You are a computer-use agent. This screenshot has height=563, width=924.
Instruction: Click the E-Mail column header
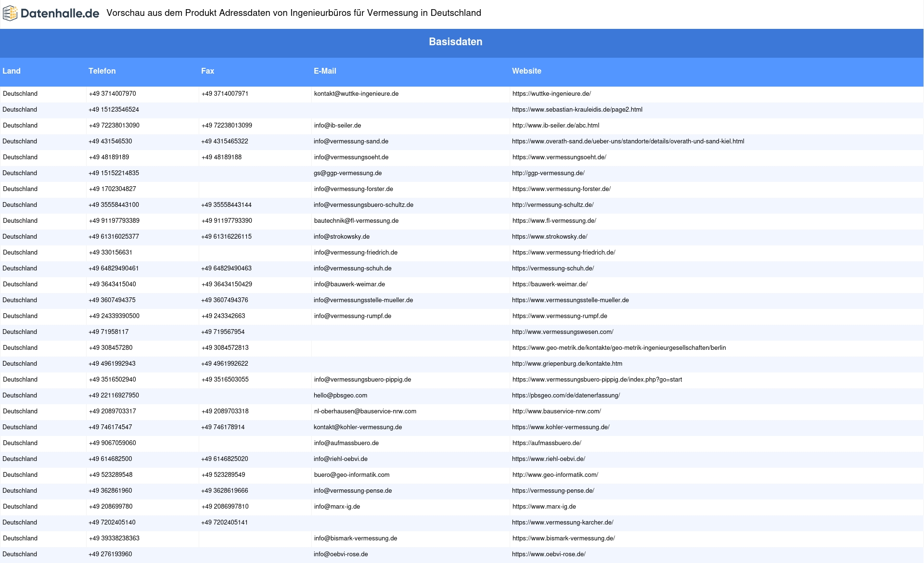tap(325, 71)
